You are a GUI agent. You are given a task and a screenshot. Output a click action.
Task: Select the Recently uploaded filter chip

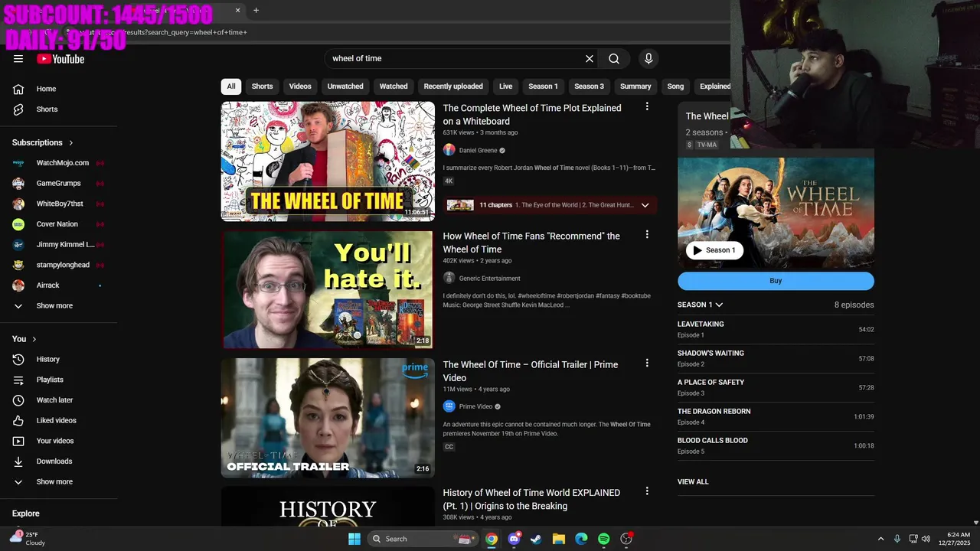(x=453, y=86)
